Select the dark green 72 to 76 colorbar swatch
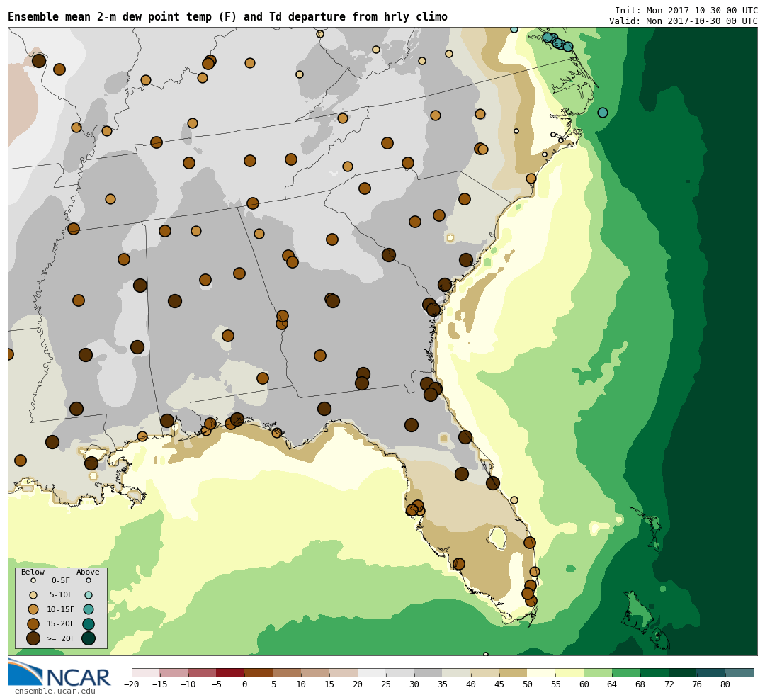The image size is (765, 700). 683,672
